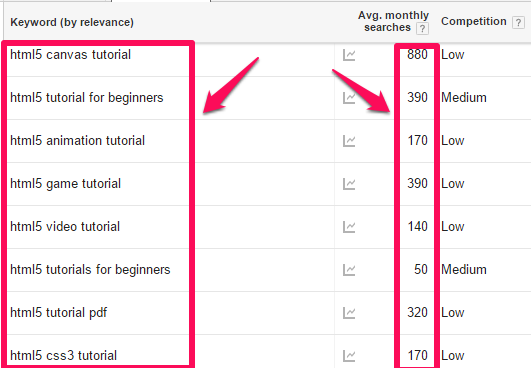Viewport: 531px width, 368px height.
Task: Select the html5 canvas tutorial keyword
Action: click(70, 55)
